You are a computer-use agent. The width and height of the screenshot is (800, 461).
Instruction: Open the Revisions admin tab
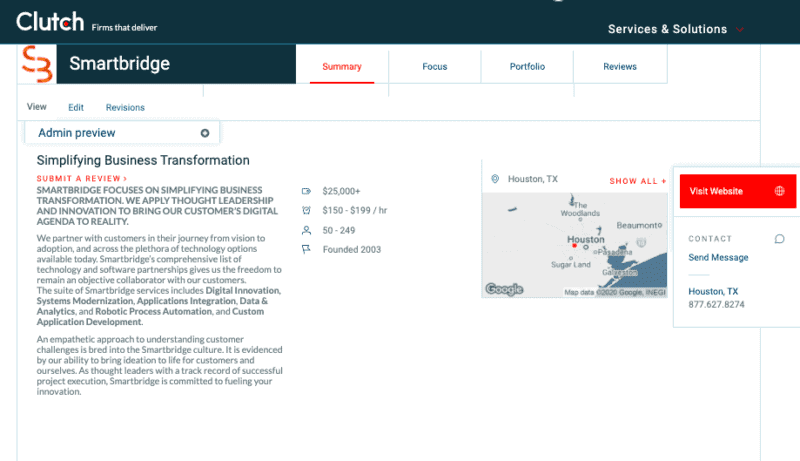[125, 107]
